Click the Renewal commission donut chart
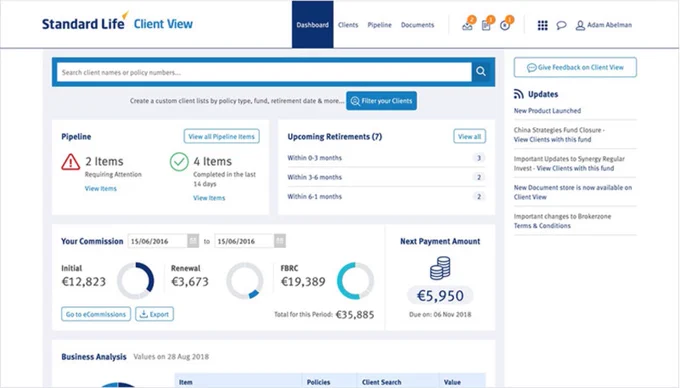 point(245,280)
